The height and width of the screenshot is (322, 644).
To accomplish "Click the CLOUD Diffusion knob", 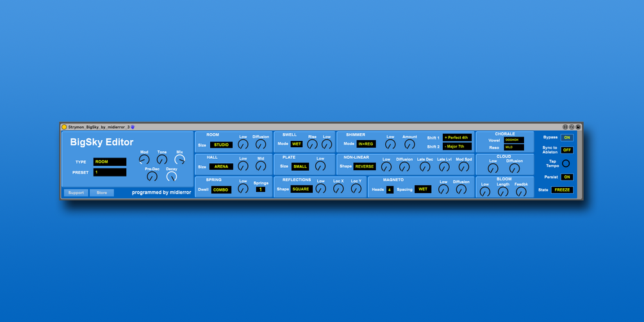I will pyautogui.click(x=514, y=168).
